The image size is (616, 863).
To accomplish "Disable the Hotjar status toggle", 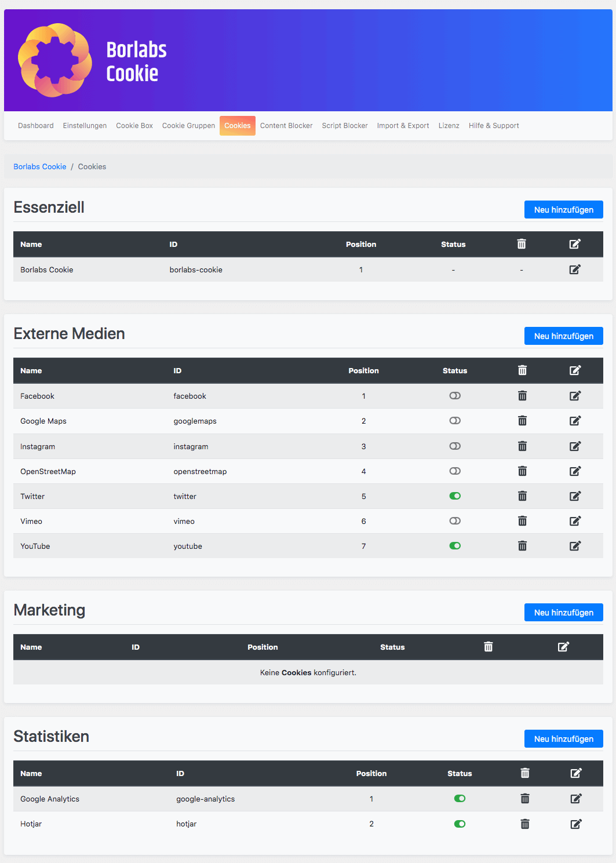I will click(x=460, y=824).
